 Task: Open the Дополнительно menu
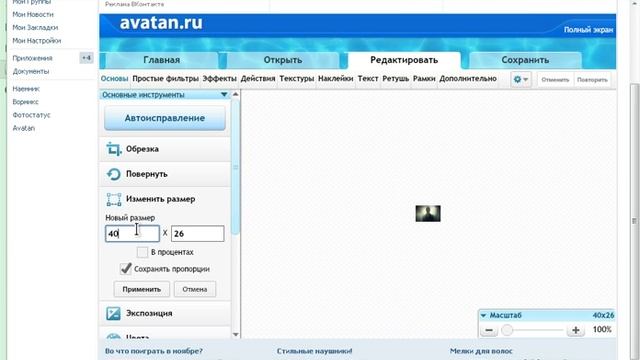[468, 78]
